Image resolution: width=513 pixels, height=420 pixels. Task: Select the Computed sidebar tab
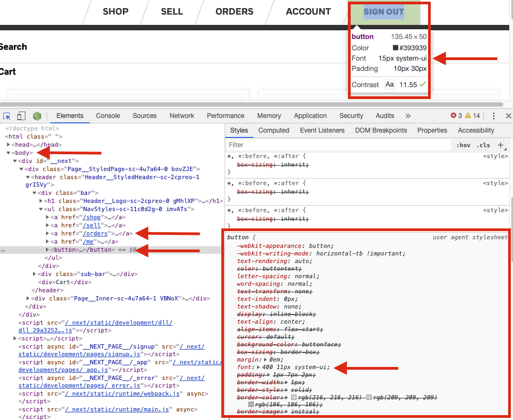(273, 130)
